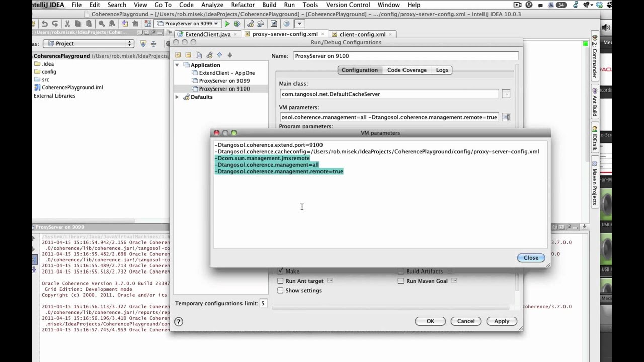This screenshot has width=644, height=362.
Task: Open run configuration dropdown ProxyServer on 9099
Action: click(187, 24)
